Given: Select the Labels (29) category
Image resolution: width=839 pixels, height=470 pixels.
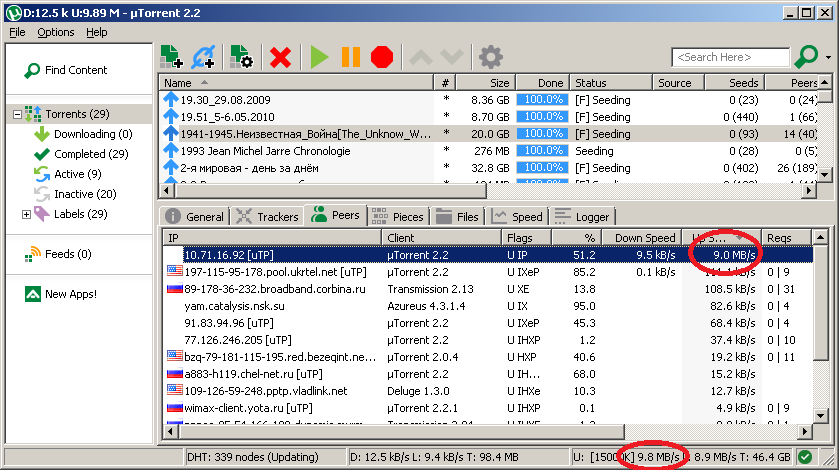Looking at the screenshot, I should [81, 214].
